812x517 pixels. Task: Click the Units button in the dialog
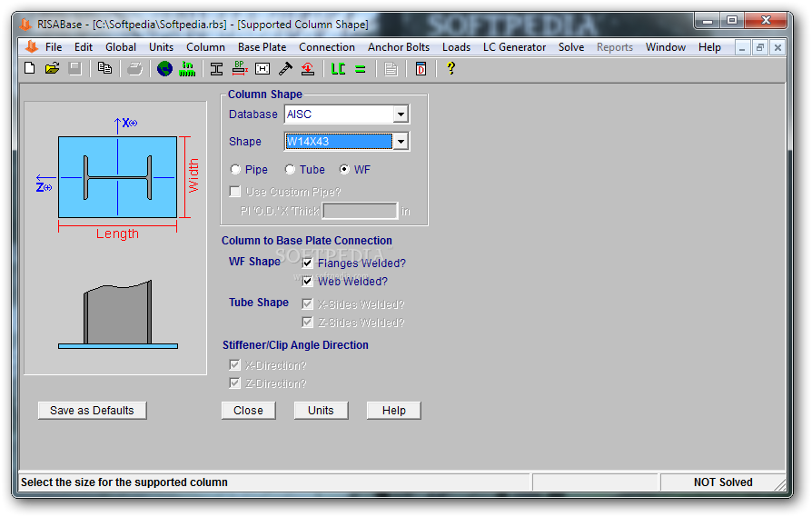[321, 411]
